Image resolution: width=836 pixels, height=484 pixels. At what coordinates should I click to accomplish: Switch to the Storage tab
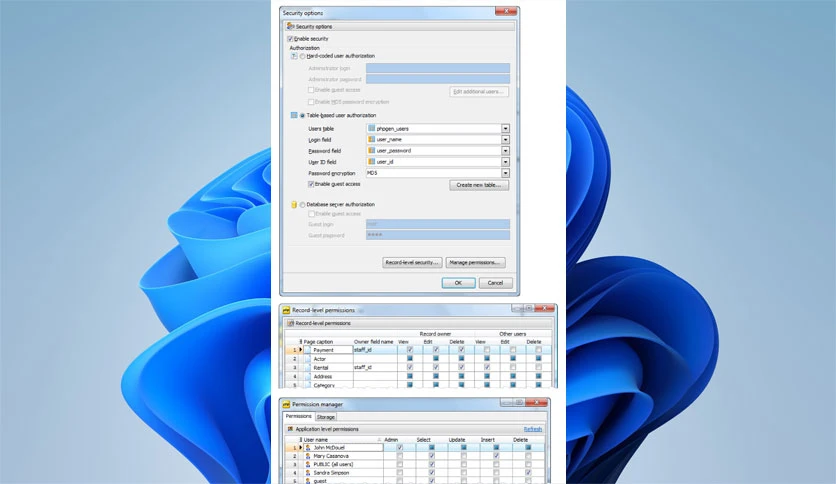click(325, 417)
